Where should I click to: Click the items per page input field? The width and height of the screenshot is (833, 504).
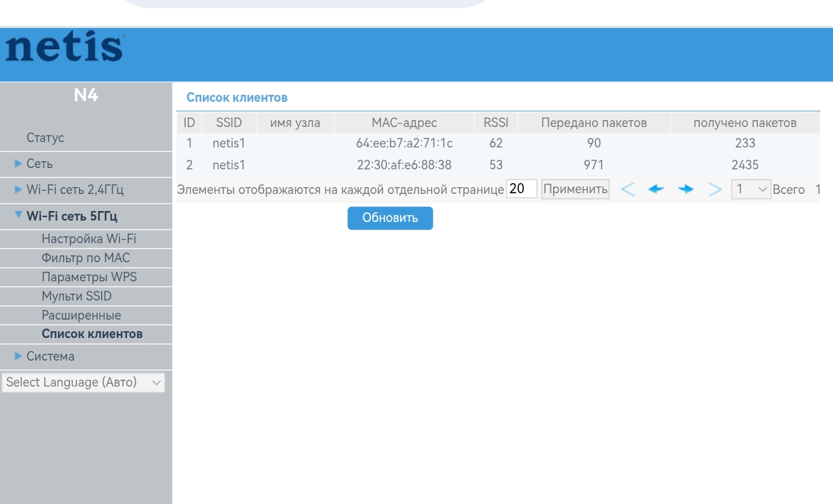(522, 189)
